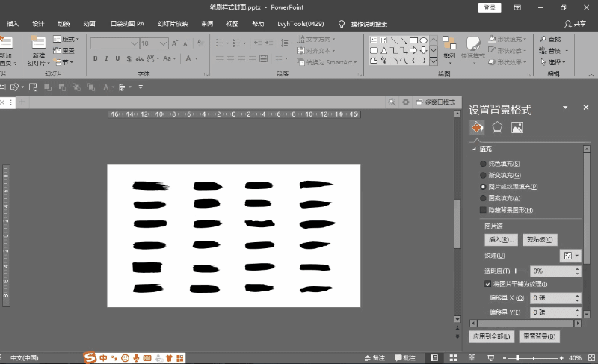The image size is (598, 364).
Task: Click the zoom slider handle in status bar
Action: click(517, 358)
